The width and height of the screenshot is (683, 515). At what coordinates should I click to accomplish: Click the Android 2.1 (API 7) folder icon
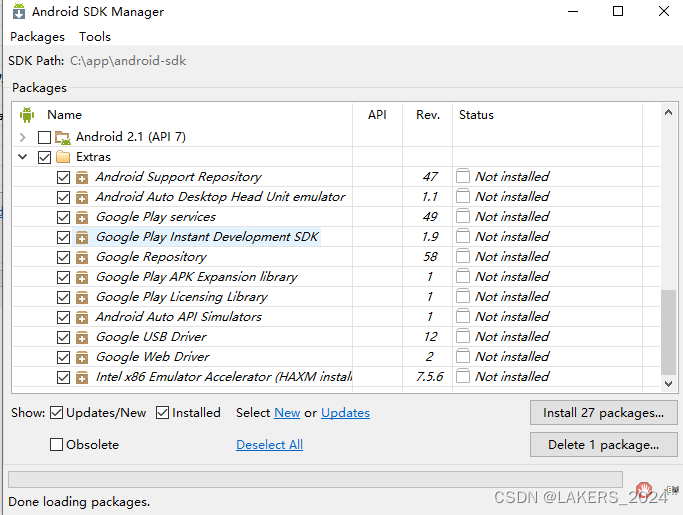coord(62,137)
